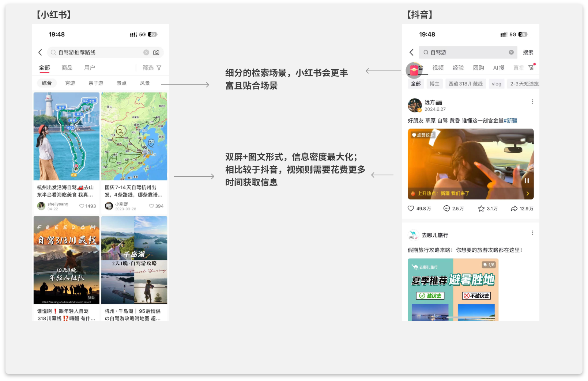Tap the back arrow in the Douyin screen
The image size is (588, 381).
click(x=411, y=52)
